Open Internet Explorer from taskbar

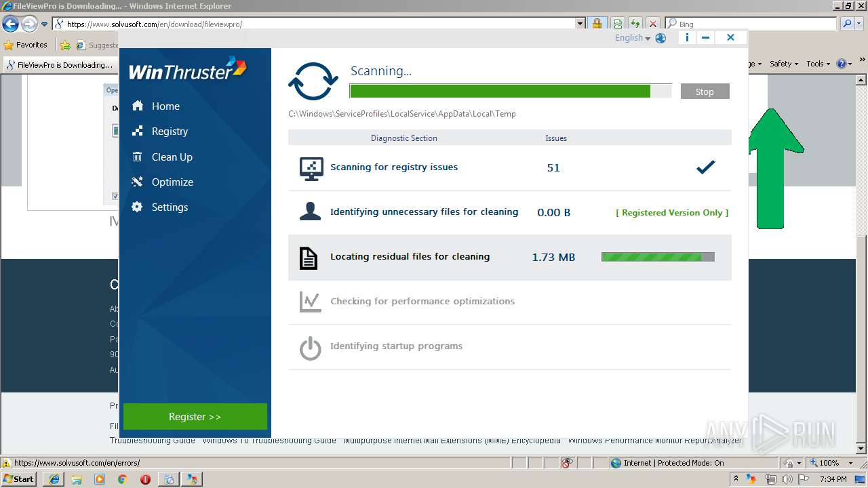54,479
